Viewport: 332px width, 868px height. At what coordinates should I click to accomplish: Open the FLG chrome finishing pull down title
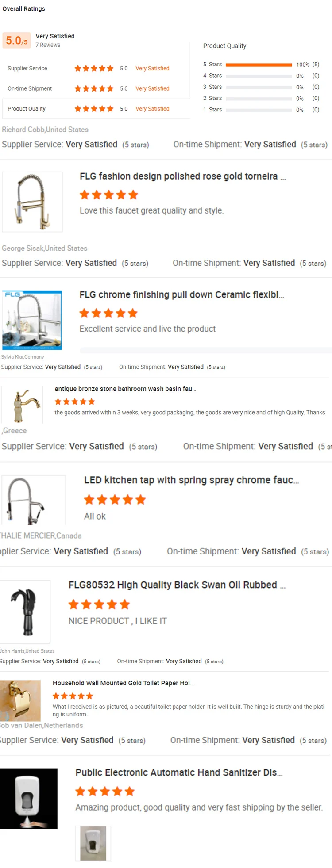click(x=181, y=295)
